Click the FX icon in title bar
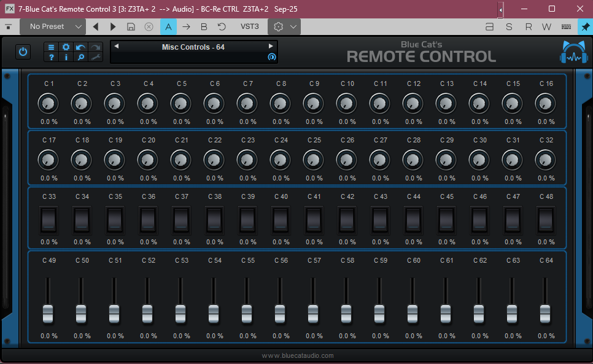Viewport: 593px width, 364px height. coord(9,9)
